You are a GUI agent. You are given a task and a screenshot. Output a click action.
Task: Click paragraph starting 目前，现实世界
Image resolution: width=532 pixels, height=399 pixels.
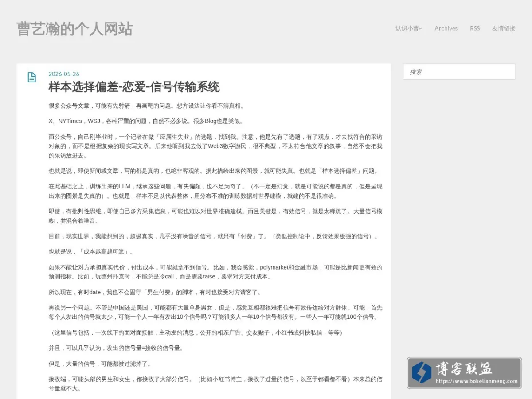(214, 236)
